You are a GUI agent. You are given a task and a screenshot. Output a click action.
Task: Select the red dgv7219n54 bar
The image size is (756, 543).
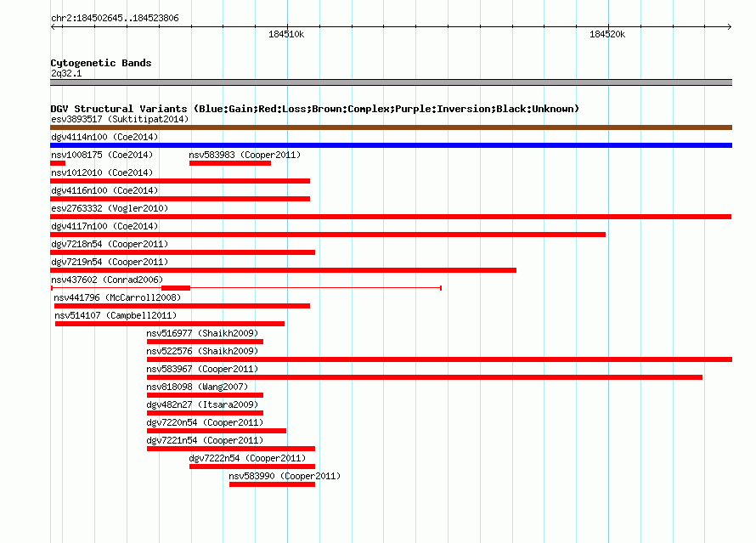(284, 270)
